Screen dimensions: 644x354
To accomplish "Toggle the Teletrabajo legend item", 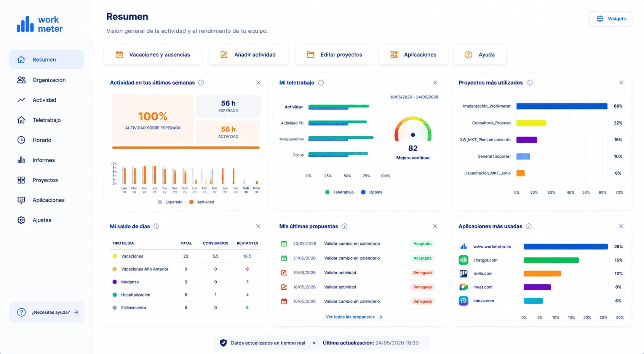I will coord(339,192).
